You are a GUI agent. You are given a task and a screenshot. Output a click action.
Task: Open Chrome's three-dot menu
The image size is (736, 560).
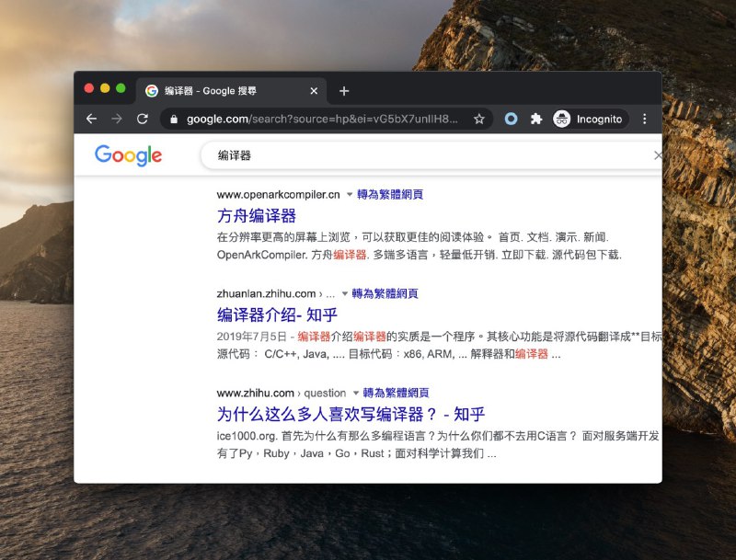click(645, 120)
